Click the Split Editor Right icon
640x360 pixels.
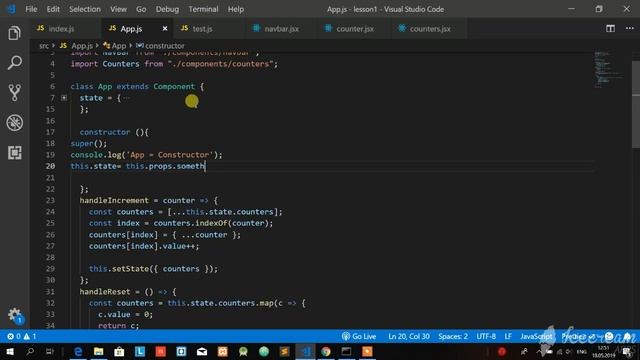click(x=610, y=29)
